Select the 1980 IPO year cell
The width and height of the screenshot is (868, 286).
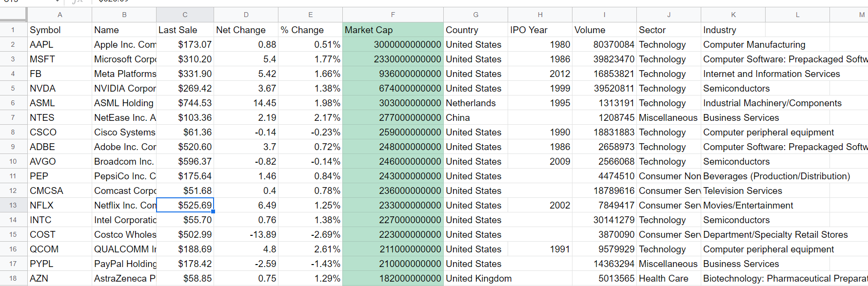tap(540, 44)
